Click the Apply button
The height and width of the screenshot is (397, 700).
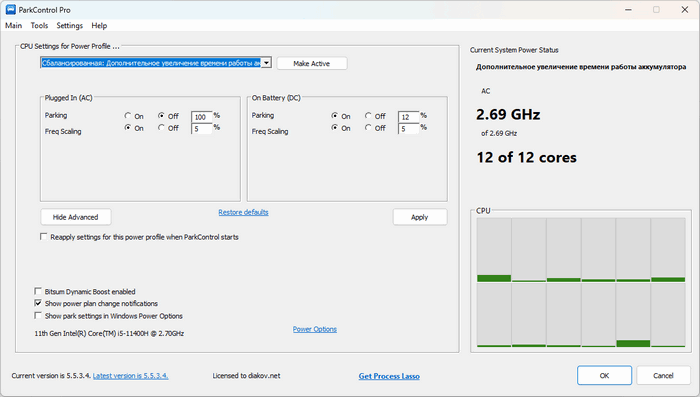420,217
